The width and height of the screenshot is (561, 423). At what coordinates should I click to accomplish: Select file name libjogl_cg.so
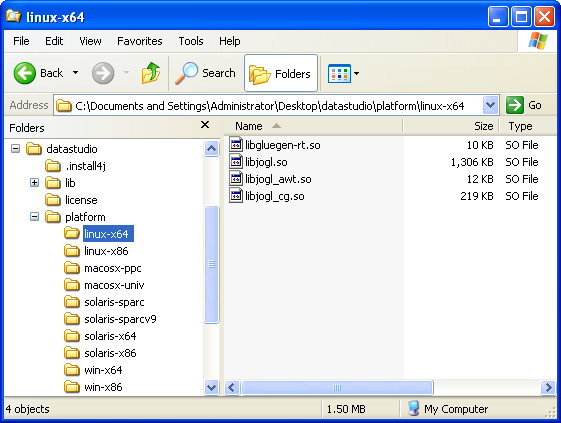[x=274, y=196]
